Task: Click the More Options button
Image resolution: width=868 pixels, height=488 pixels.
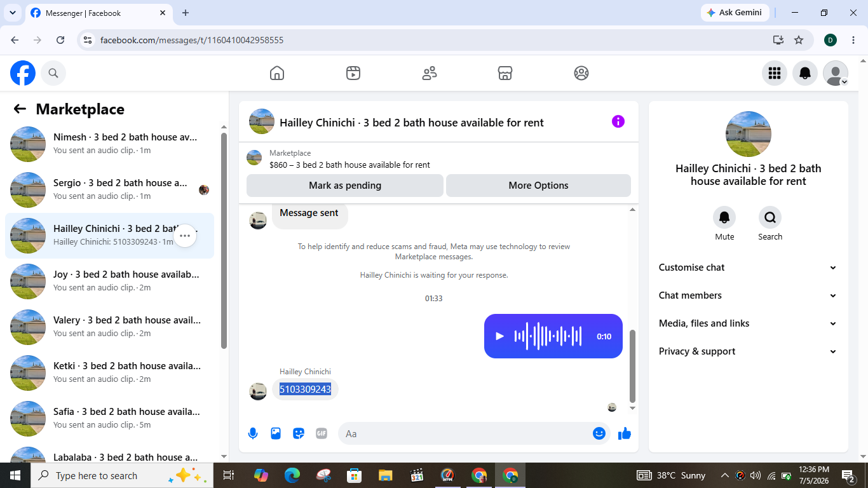Action: pos(538,186)
